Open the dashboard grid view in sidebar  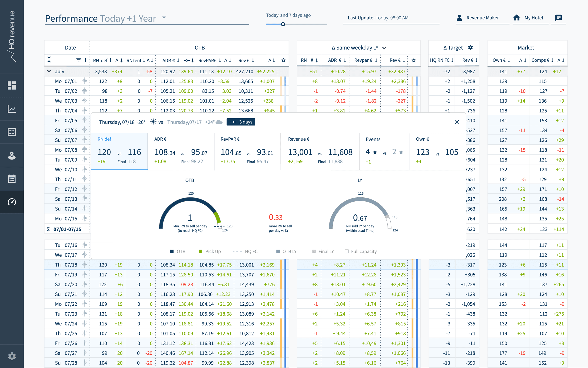pyautogui.click(x=12, y=85)
